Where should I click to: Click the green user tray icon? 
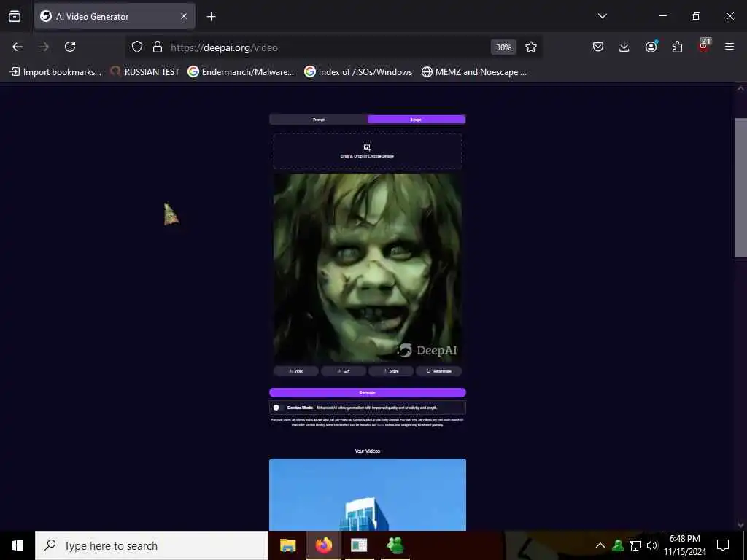(x=618, y=545)
